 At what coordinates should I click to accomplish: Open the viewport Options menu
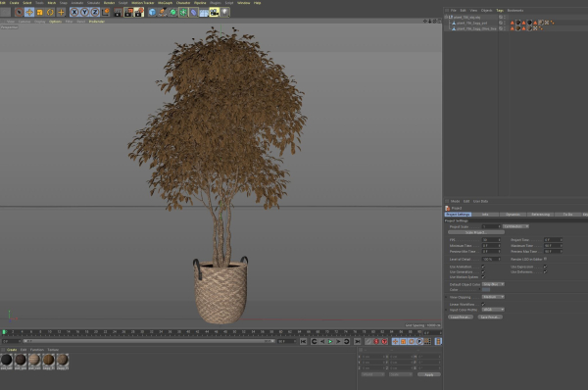[x=55, y=22]
